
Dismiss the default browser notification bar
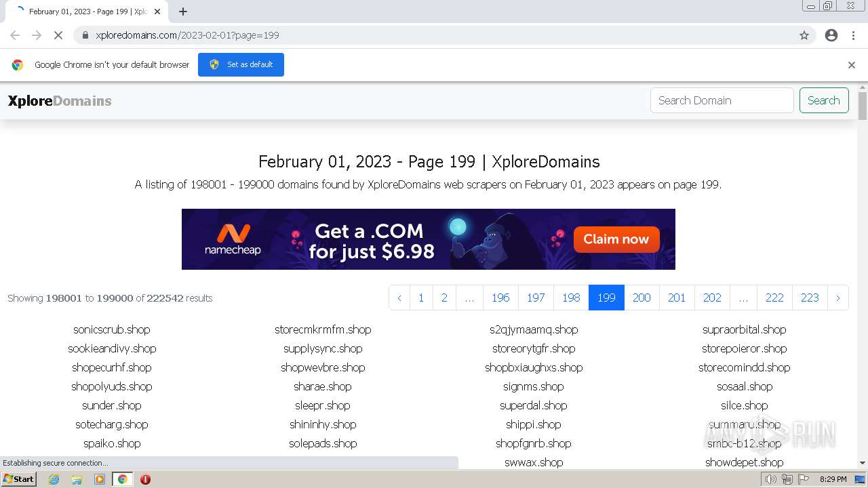pyautogui.click(x=852, y=65)
